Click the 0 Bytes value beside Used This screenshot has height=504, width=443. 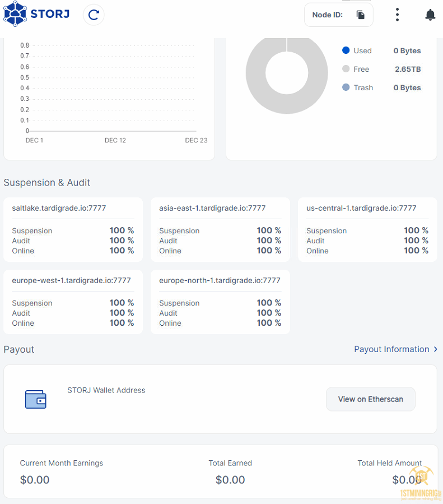[407, 51]
